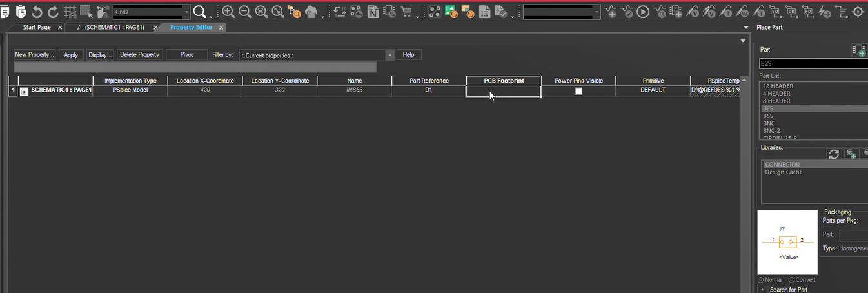
Task: Click the Implementation Type cell PSpice Model
Action: click(x=130, y=90)
